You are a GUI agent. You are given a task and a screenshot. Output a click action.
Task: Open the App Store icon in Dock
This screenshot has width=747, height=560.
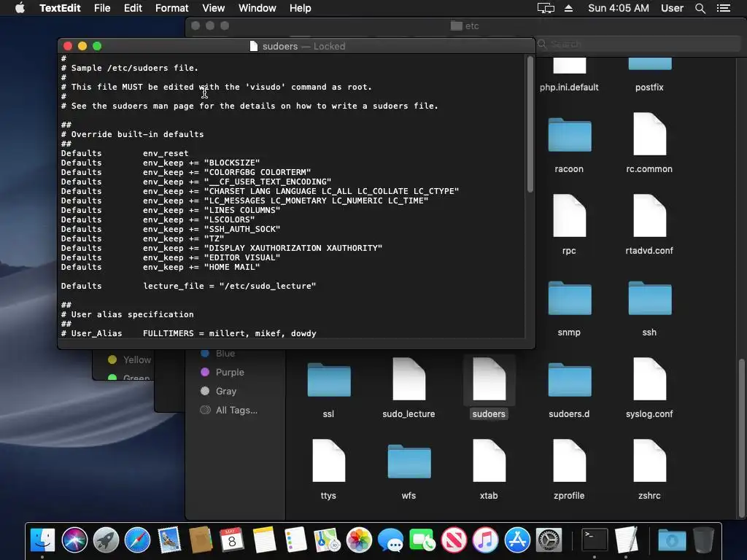517,540
